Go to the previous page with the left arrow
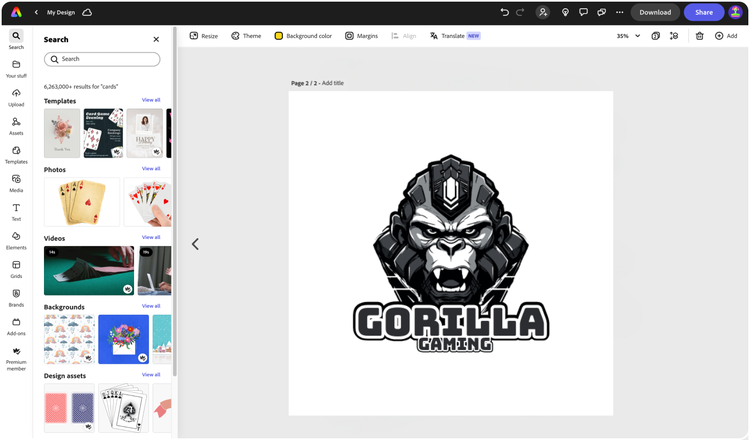 [195, 244]
